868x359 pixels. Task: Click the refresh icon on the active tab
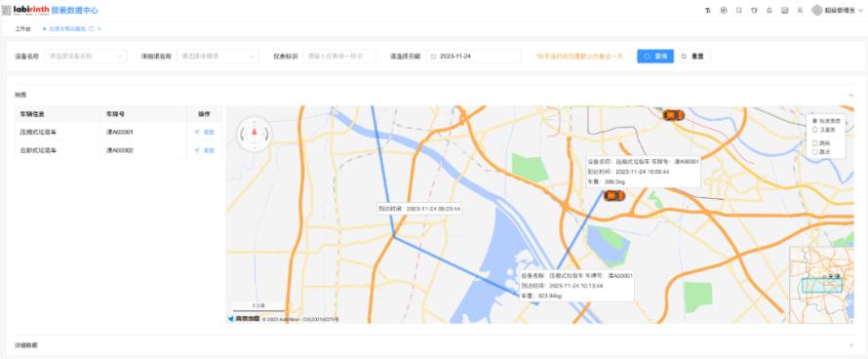coord(92,28)
